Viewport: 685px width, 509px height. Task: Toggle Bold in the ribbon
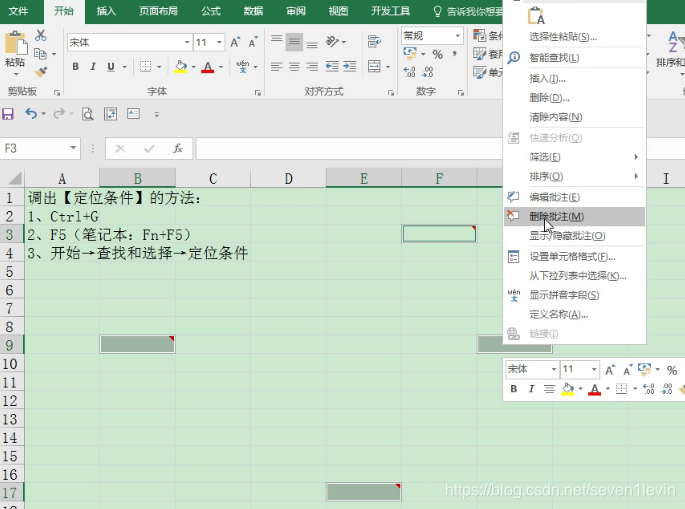tap(76, 66)
